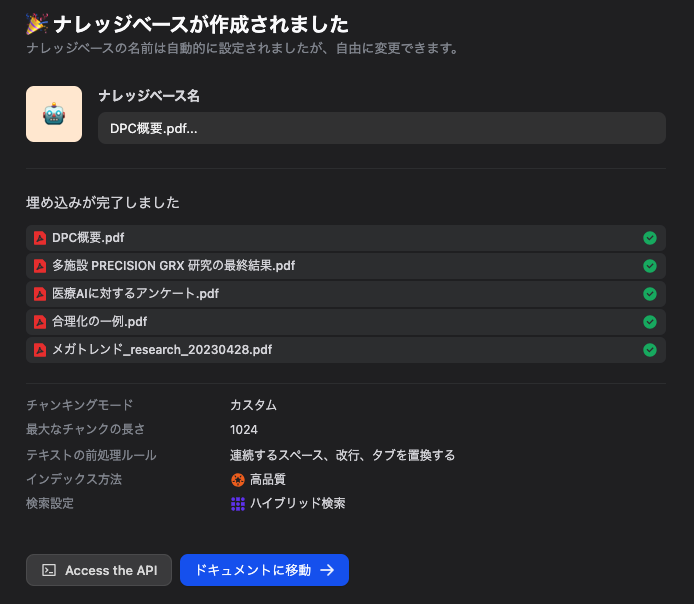Click the Access the API button
694x604 pixels.
click(99, 570)
